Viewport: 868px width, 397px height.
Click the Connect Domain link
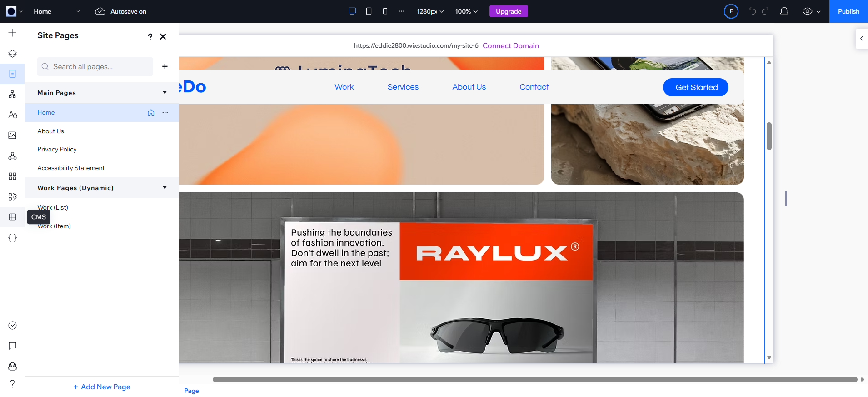coord(511,45)
